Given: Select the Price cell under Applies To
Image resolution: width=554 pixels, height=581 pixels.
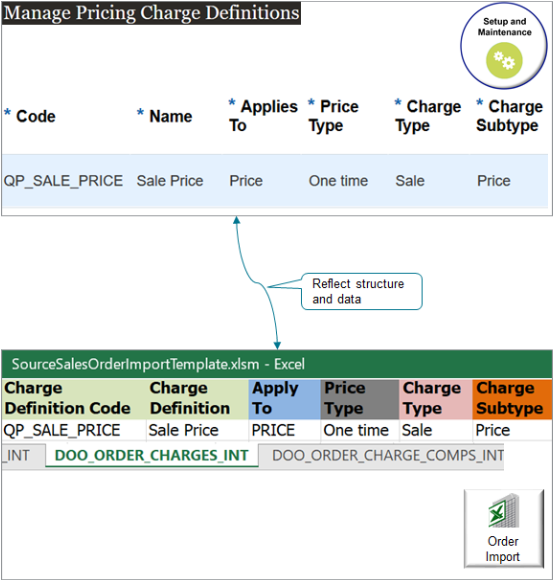Looking at the screenshot, I should (246, 181).
